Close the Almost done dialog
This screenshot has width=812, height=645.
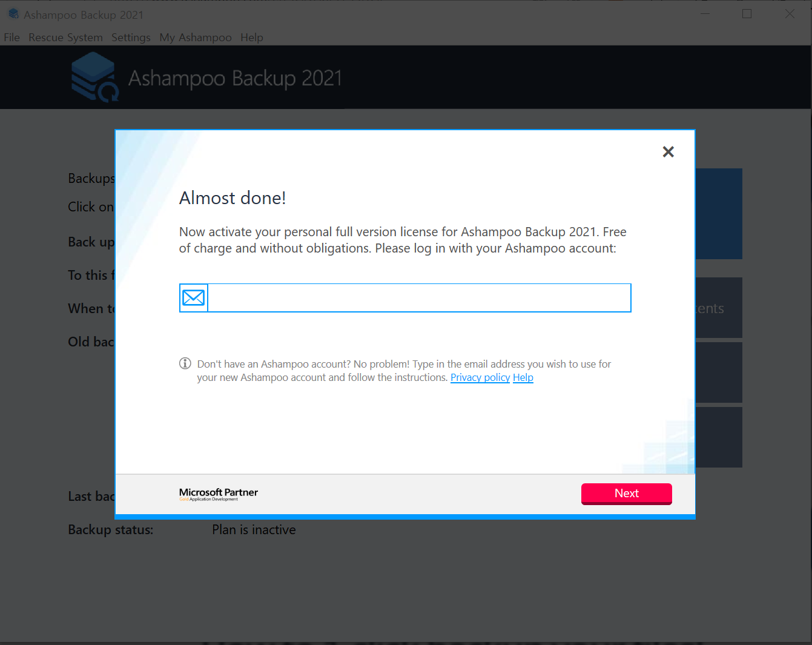[x=668, y=151]
